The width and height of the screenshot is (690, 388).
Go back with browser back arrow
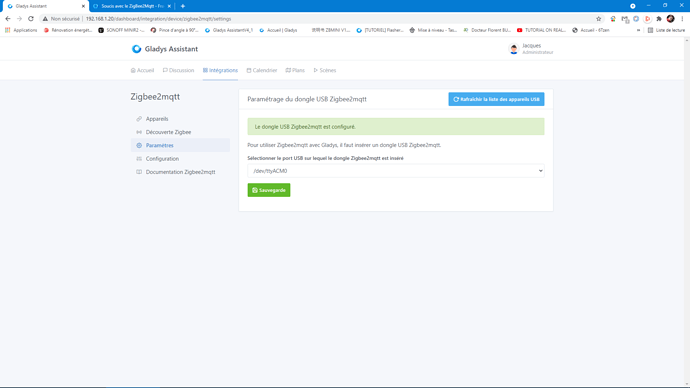[x=7, y=19]
